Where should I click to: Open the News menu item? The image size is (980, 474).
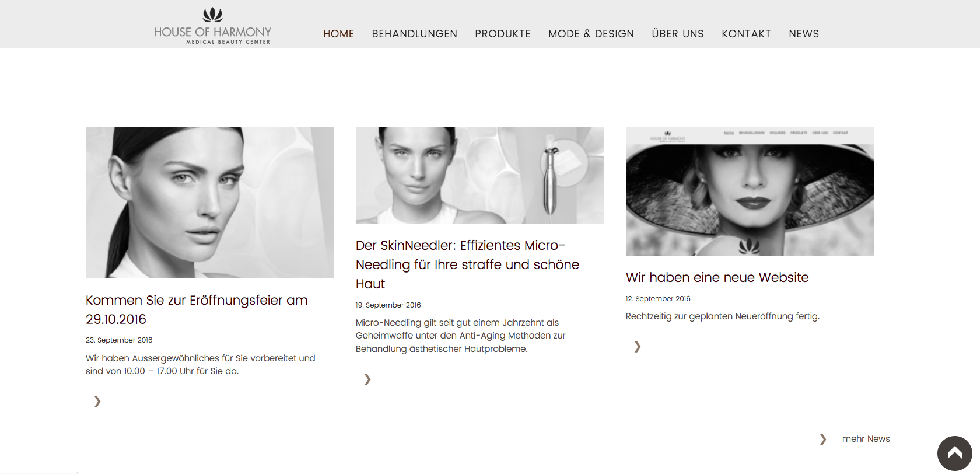[804, 34]
